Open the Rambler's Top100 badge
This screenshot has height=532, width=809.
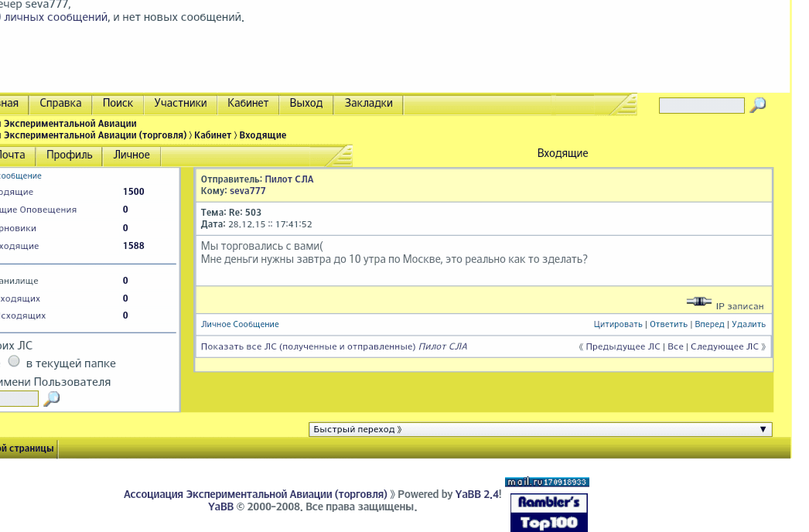tap(548, 513)
